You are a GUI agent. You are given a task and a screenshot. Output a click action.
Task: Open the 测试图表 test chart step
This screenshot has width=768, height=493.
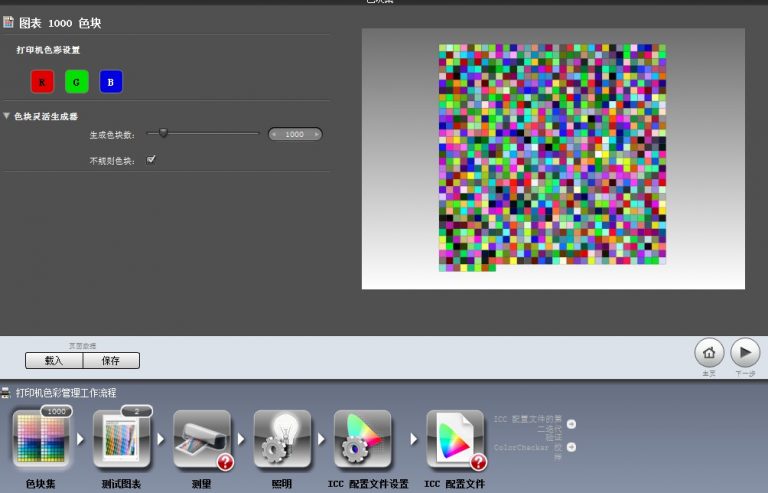coord(121,441)
